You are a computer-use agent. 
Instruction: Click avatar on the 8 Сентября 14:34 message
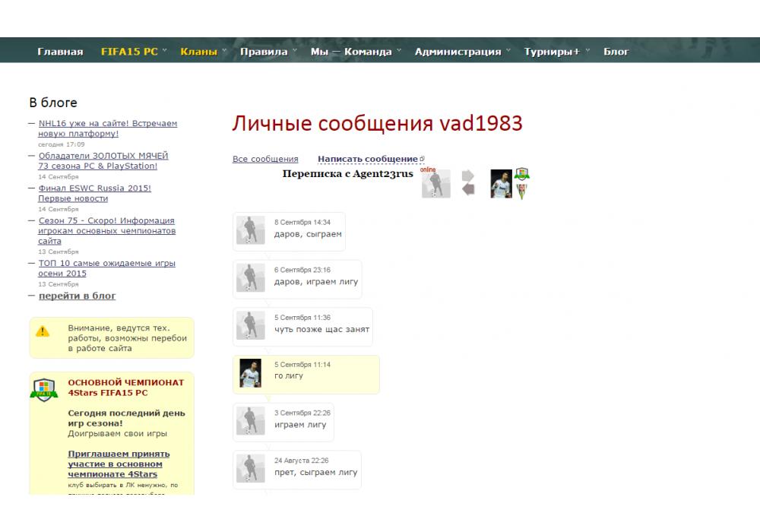pyautogui.click(x=250, y=230)
